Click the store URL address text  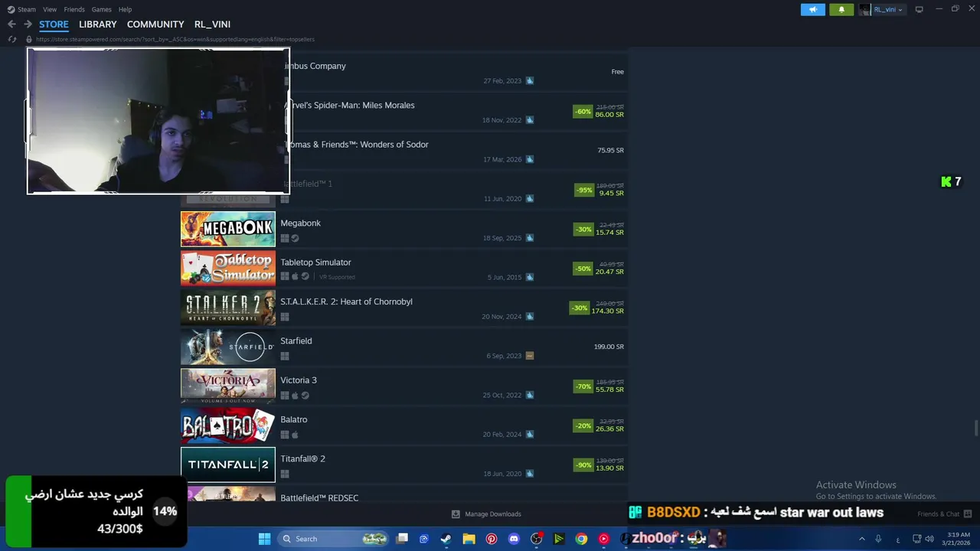(175, 39)
